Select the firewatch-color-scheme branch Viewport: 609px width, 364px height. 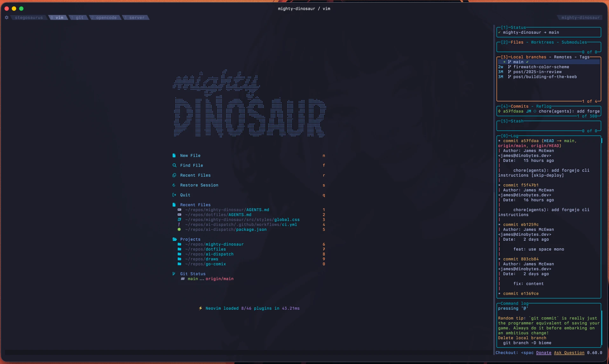541,67
